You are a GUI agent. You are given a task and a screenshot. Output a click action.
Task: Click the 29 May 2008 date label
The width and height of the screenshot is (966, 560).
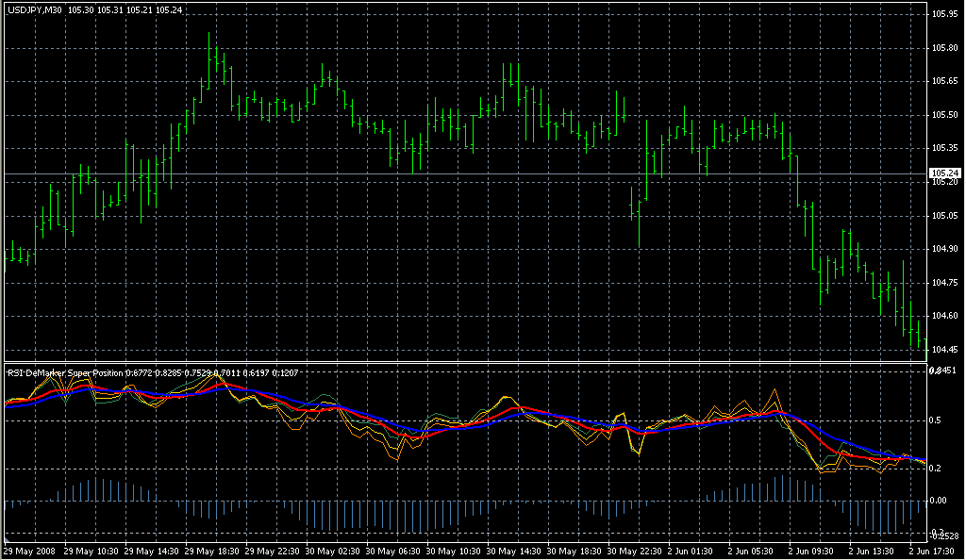click(28, 551)
